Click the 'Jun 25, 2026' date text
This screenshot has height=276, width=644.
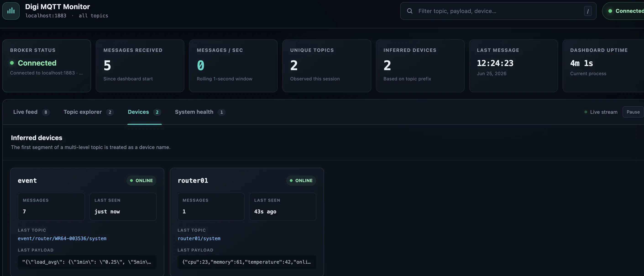coord(492,73)
